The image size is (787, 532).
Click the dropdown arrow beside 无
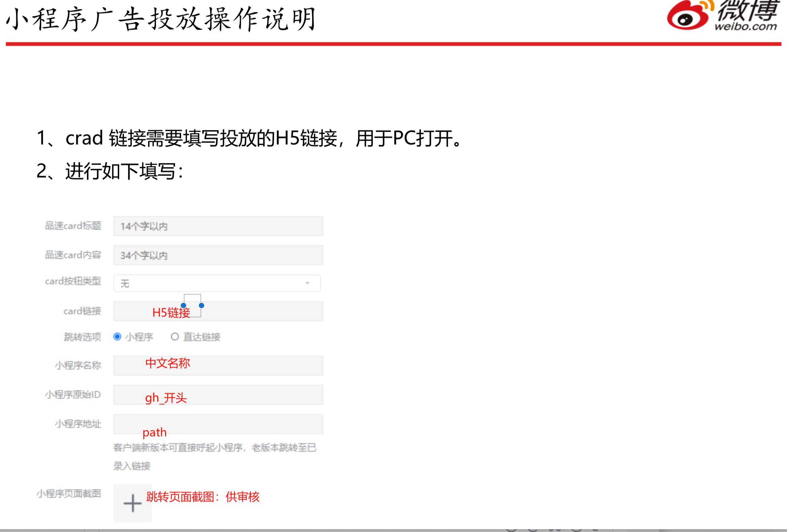pyautogui.click(x=307, y=283)
